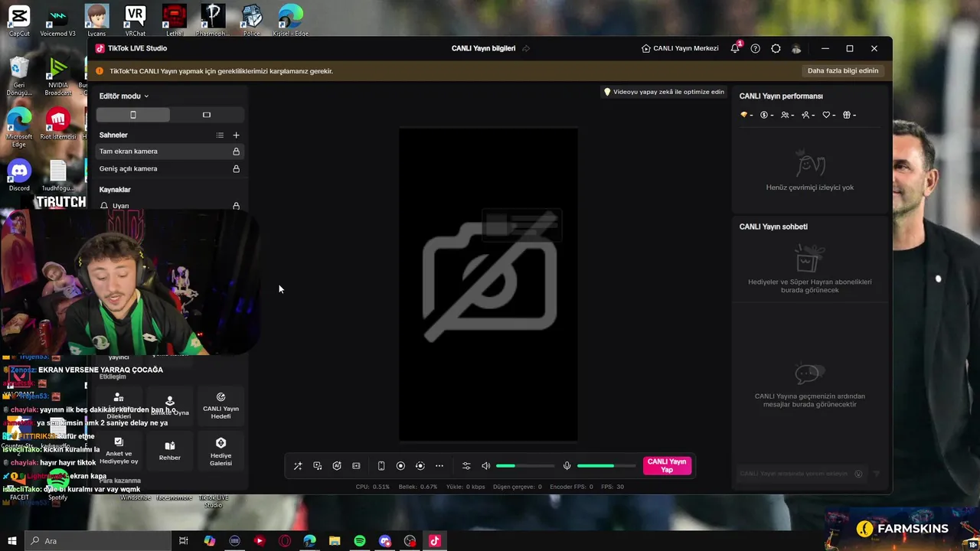
Task: Open the settings gear in title bar
Action: 776,48
